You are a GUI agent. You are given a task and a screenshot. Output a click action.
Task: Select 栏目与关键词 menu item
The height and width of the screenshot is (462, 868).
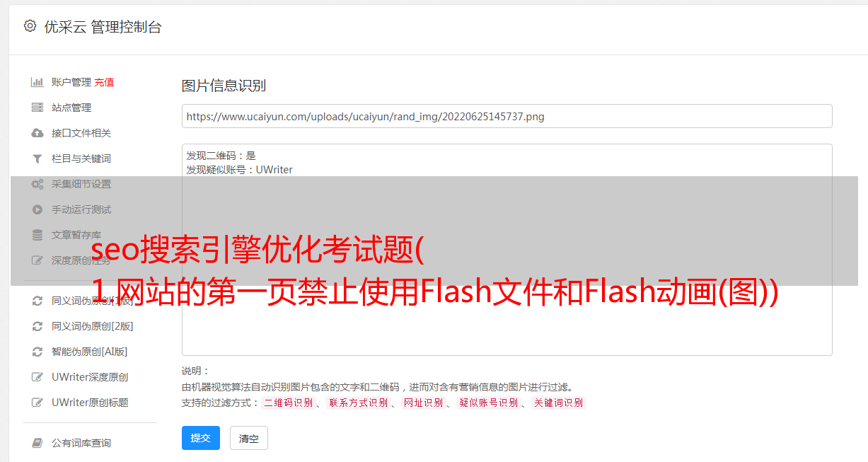pos(81,158)
